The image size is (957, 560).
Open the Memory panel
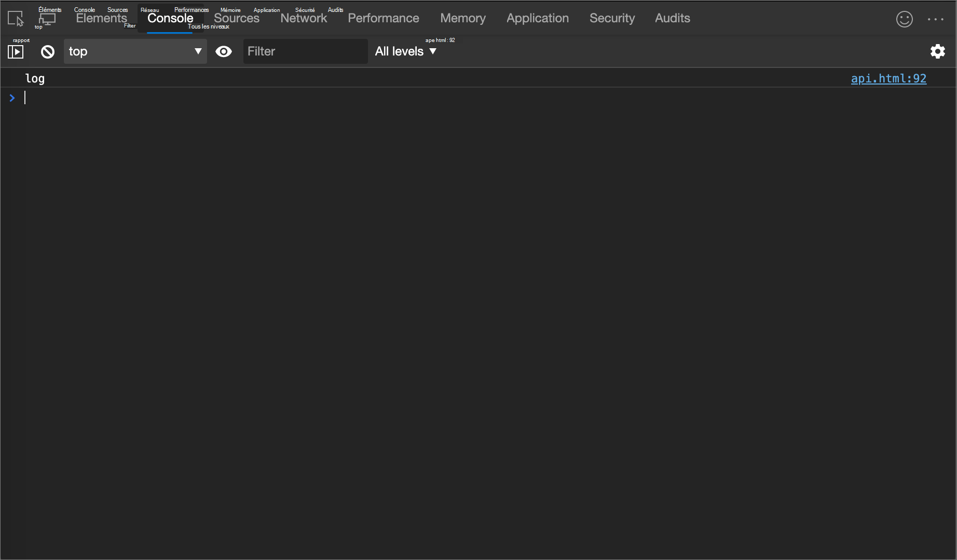[462, 18]
